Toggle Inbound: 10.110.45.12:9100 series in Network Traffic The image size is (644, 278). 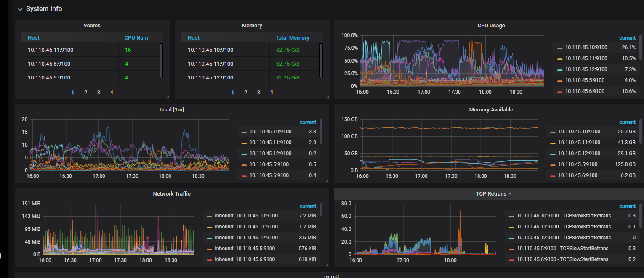246,238
